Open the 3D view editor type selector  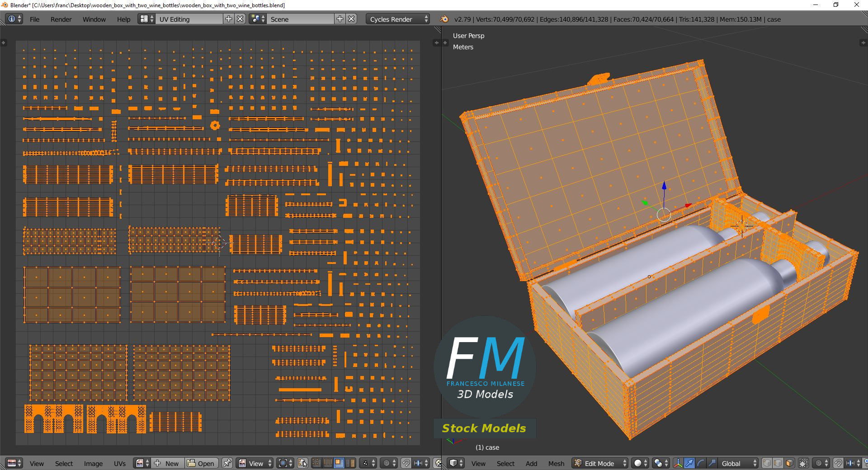coord(456,463)
